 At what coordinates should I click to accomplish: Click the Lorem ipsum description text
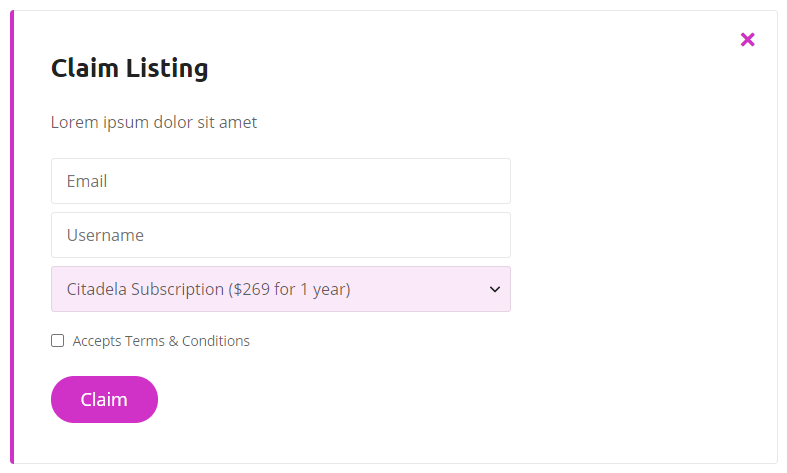point(154,122)
